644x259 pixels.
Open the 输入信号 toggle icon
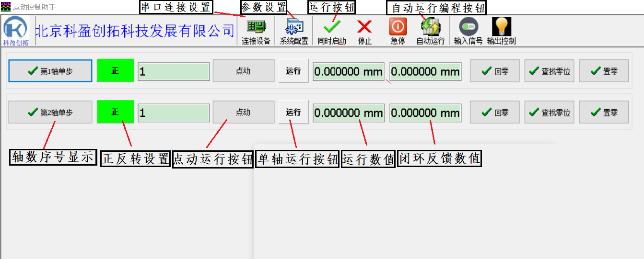coord(468,32)
